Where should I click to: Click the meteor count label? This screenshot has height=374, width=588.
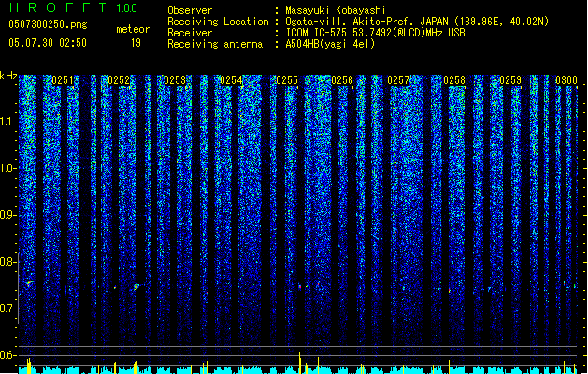(x=133, y=29)
